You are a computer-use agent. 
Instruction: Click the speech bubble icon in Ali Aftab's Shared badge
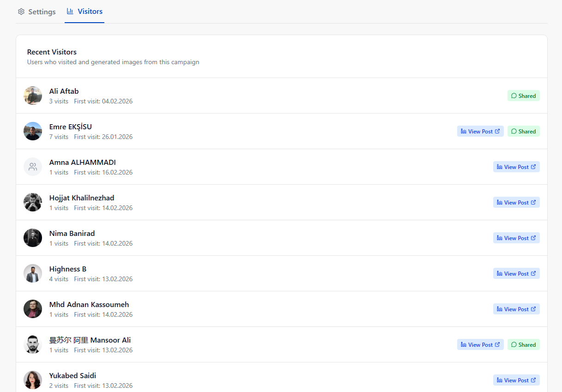click(514, 96)
